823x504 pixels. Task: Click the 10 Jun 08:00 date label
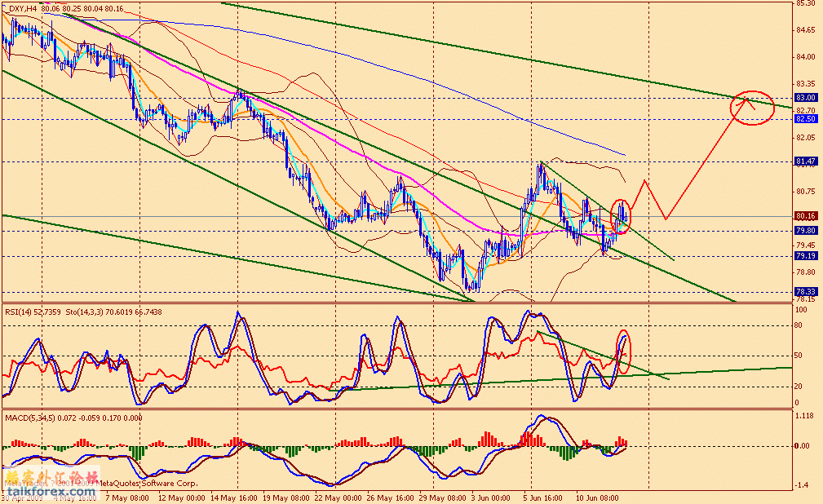(x=597, y=497)
